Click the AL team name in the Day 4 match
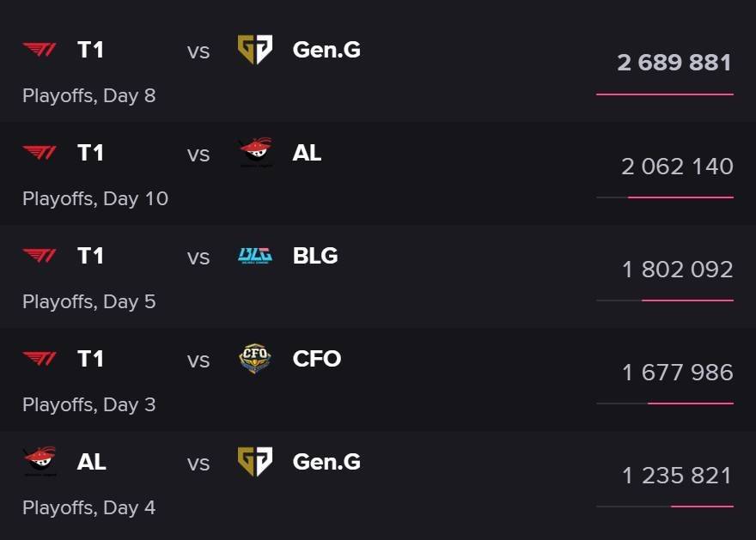The image size is (756, 540). 92,462
